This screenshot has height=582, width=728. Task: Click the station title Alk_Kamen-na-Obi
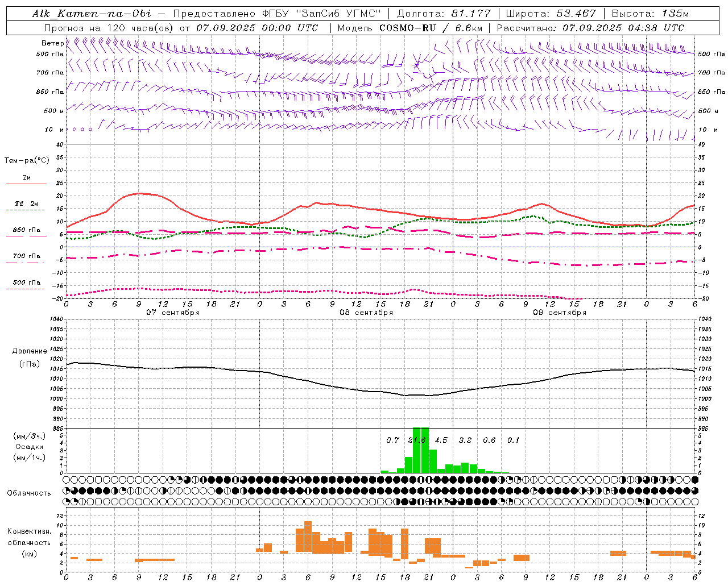pos(91,14)
